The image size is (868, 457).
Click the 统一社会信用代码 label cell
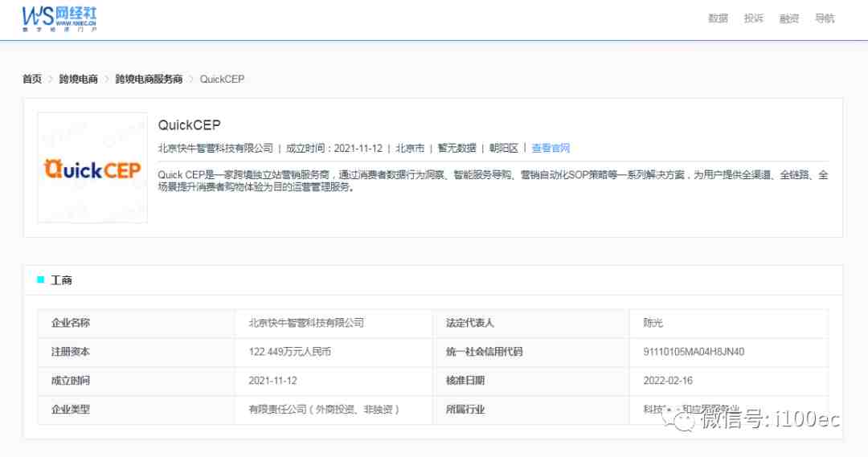(x=531, y=352)
